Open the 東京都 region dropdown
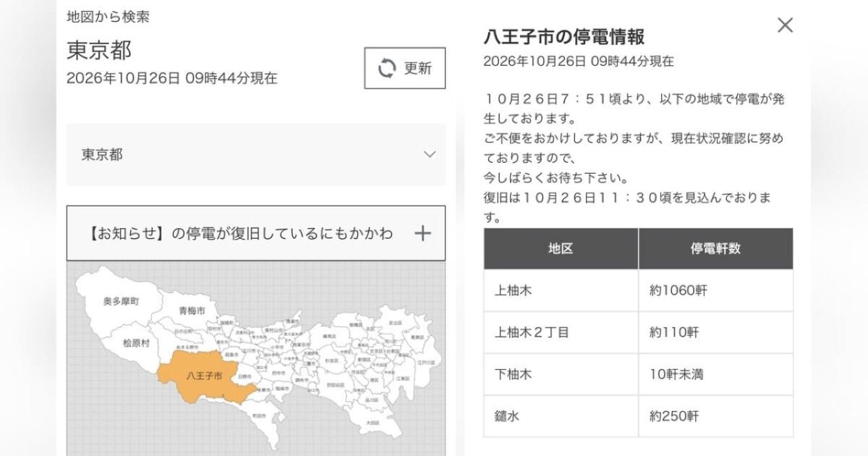Image resolution: width=868 pixels, height=456 pixels. tap(256, 154)
